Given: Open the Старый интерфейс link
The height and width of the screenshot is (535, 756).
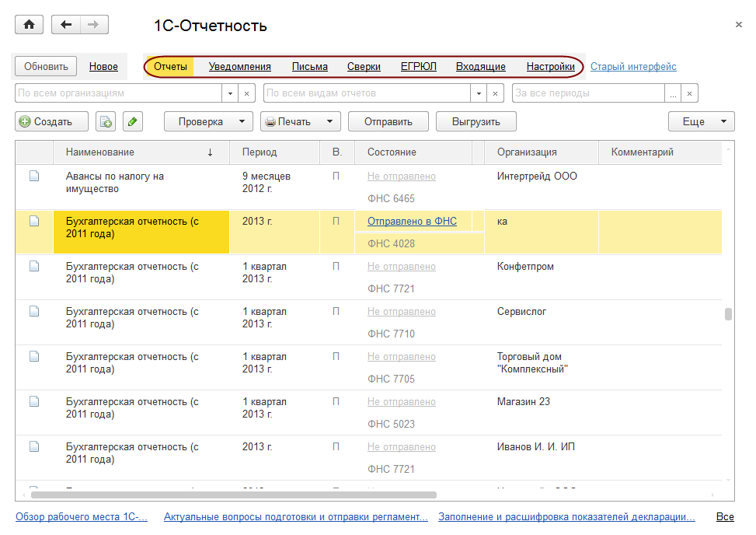Looking at the screenshot, I should [x=633, y=67].
